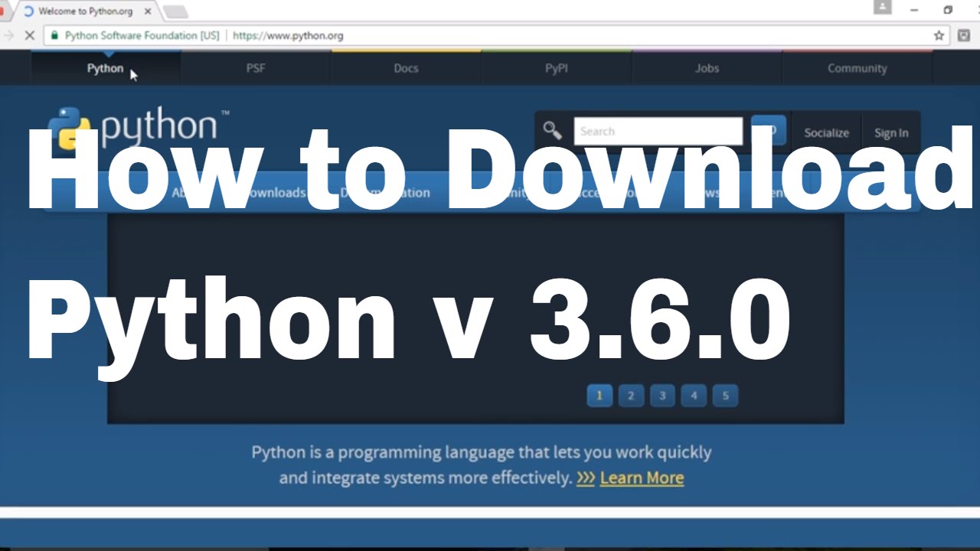The width and height of the screenshot is (980, 551).
Task: Open the PSF top navigation tab
Action: pyautogui.click(x=256, y=68)
